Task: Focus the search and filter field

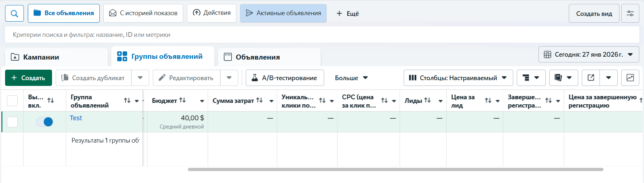Action: pyautogui.click(x=322, y=35)
